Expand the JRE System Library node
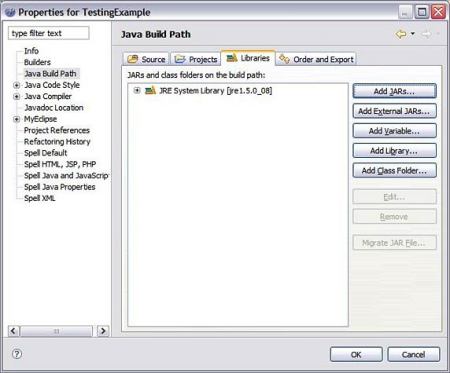 (137, 90)
